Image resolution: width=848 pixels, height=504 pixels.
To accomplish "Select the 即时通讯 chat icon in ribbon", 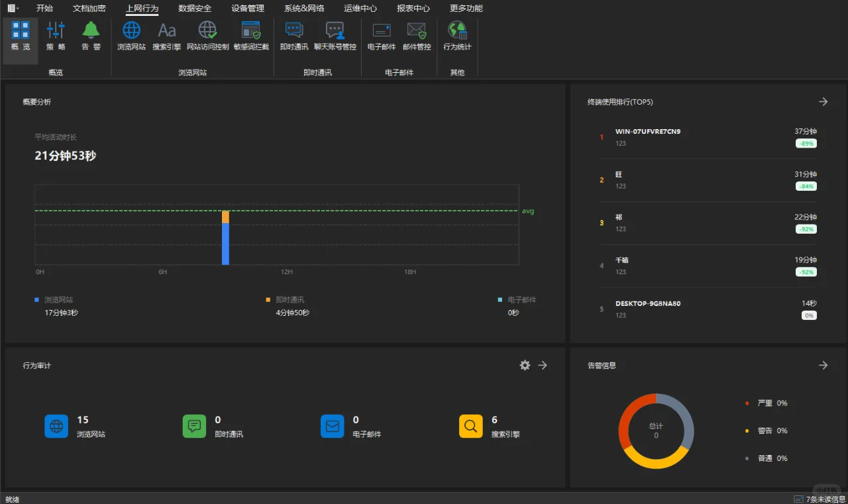I will (x=294, y=30).
